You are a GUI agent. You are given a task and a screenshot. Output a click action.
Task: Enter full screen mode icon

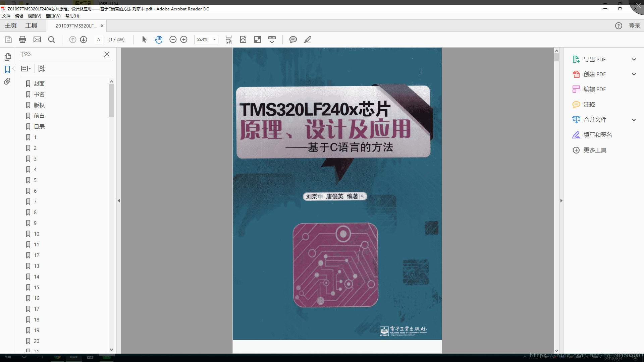coord(258,40)
